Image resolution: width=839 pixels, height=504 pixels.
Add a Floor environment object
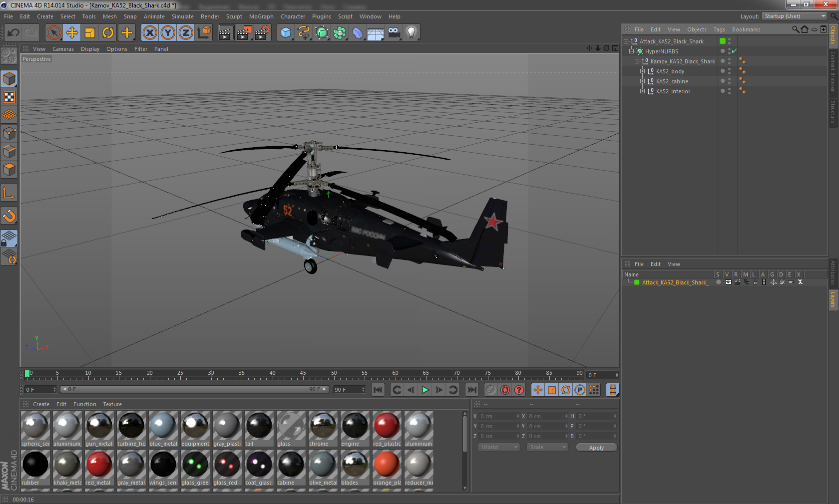point(376,33)
